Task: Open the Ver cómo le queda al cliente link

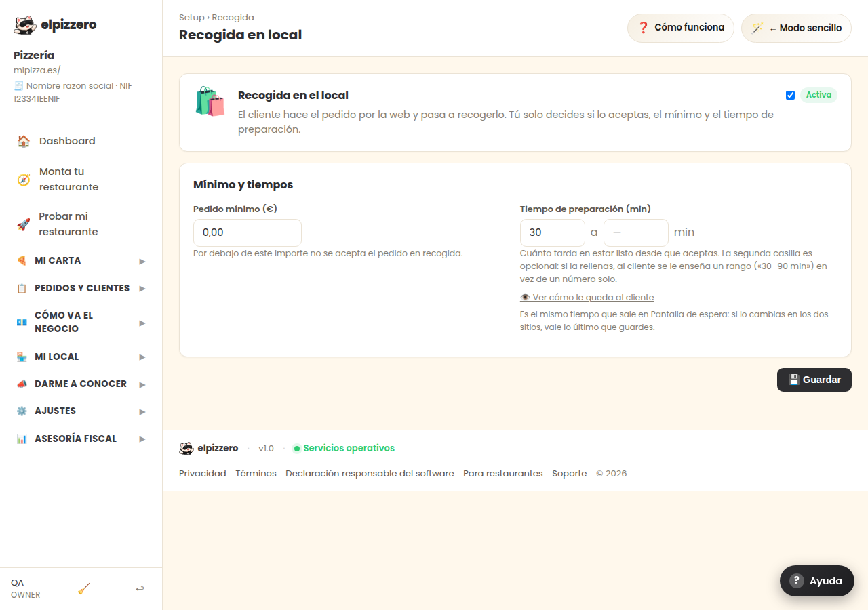Action: click(587, 298)
